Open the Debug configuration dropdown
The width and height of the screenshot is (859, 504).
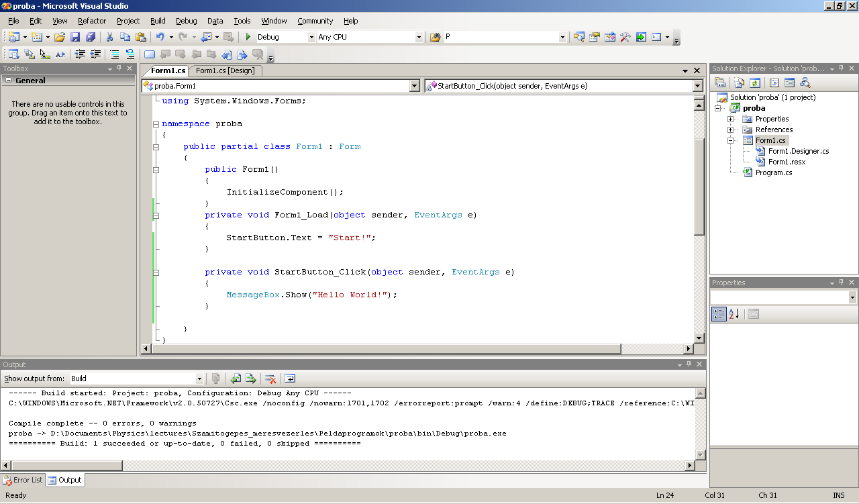click(x=311, y=38)
